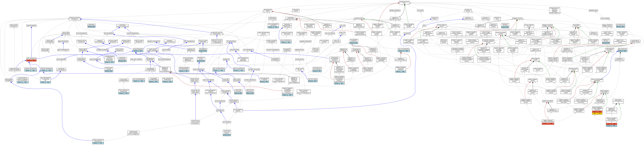Click the "anterior commissure morphogenesis" node
The image size is (644, 145).
coord(98,142)
